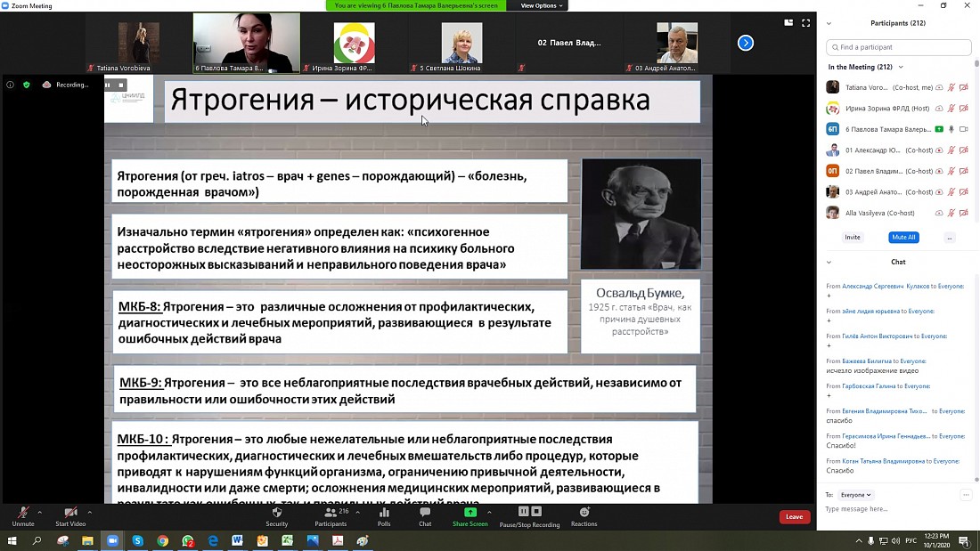Click the participants list scrollbar
Screen dimensions: 980x551
[x=976, y=64]
